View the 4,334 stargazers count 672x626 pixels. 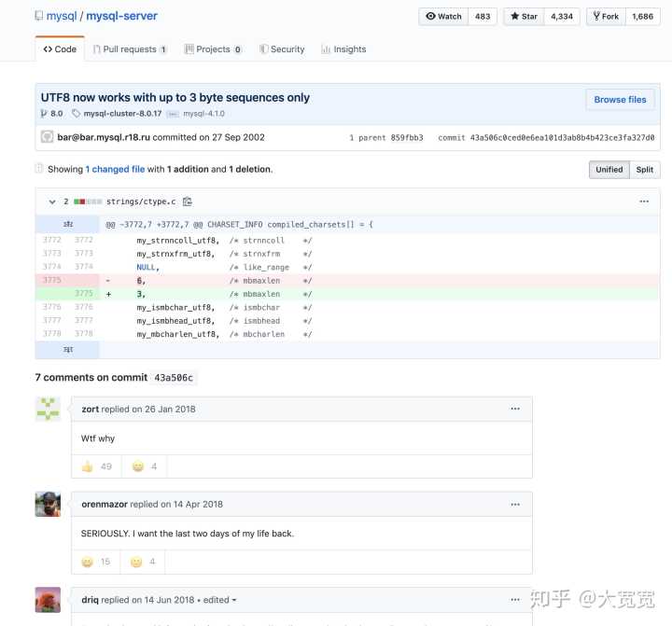click(562, 16)
